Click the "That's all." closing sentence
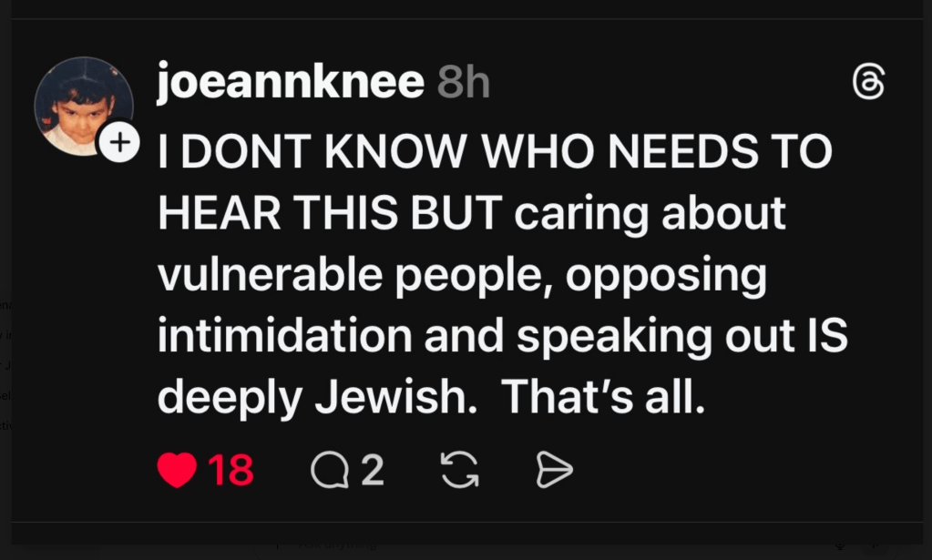The image size is (932, 560). coord(603,397)
